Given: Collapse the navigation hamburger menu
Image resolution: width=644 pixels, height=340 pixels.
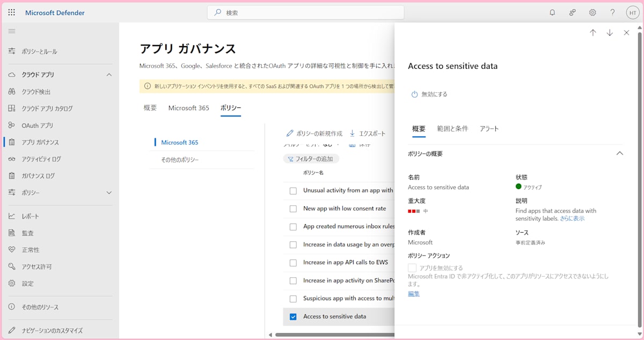Looking at the screenshot, I should click(x=12, y=31).
